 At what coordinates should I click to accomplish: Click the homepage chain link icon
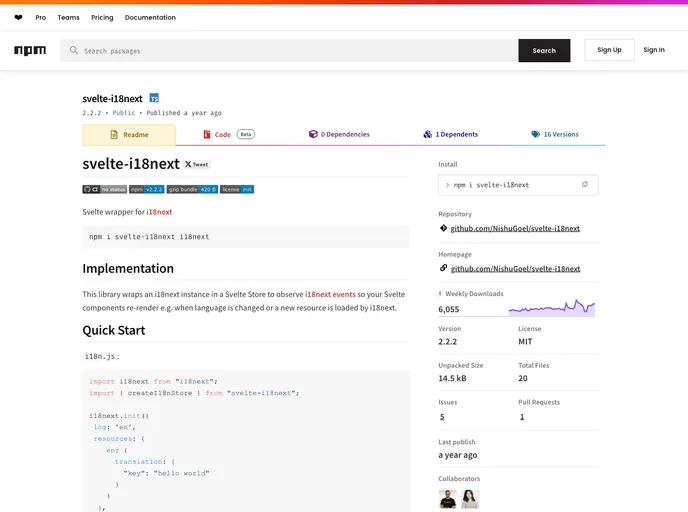coord(443,268)
